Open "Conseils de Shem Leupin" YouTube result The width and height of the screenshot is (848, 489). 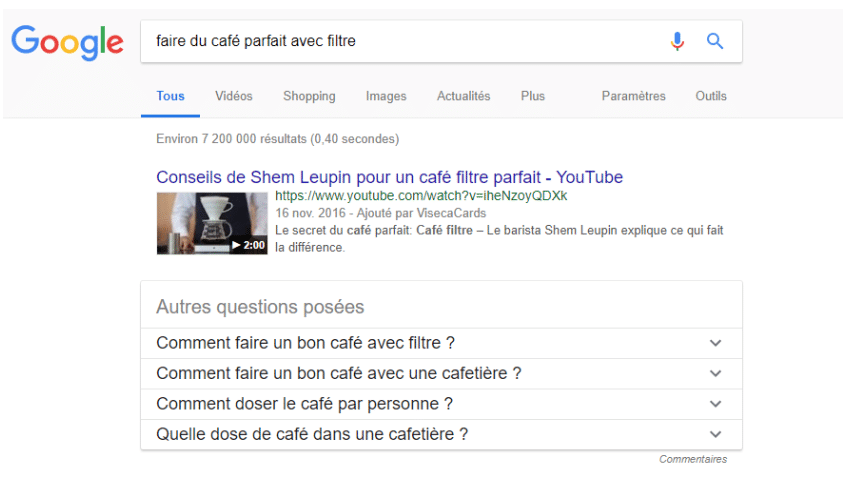389,177
